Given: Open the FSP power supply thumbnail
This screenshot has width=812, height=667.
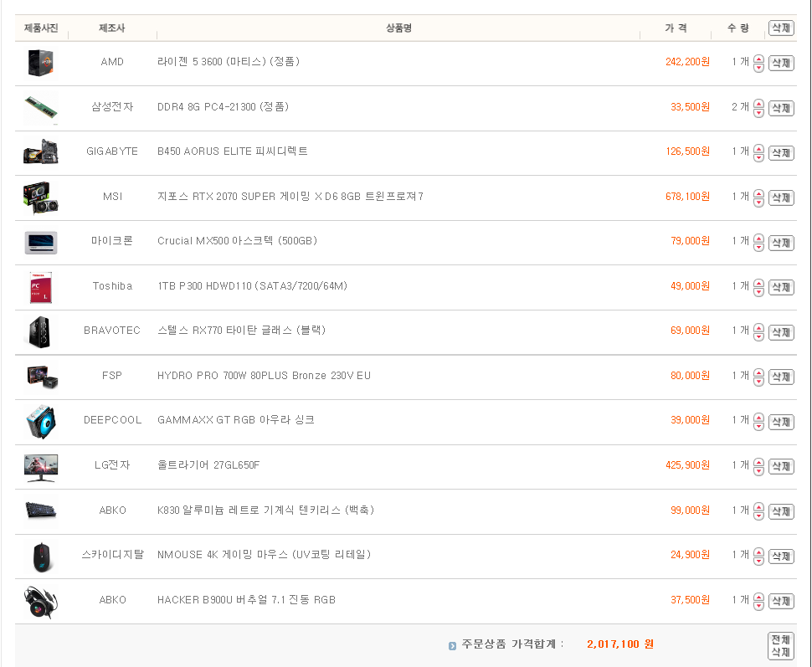Looking at the screenshot, I should tap(42, 377).
